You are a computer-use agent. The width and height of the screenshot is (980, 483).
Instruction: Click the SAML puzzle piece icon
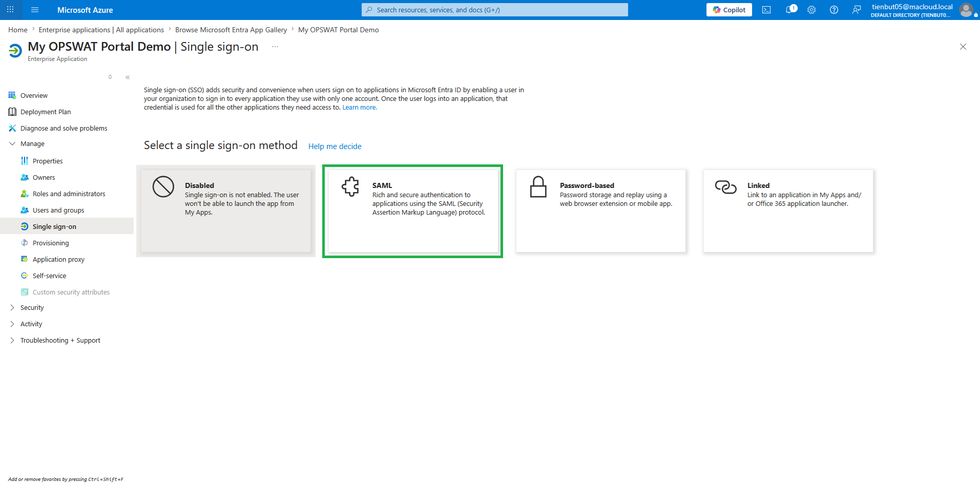350,186
